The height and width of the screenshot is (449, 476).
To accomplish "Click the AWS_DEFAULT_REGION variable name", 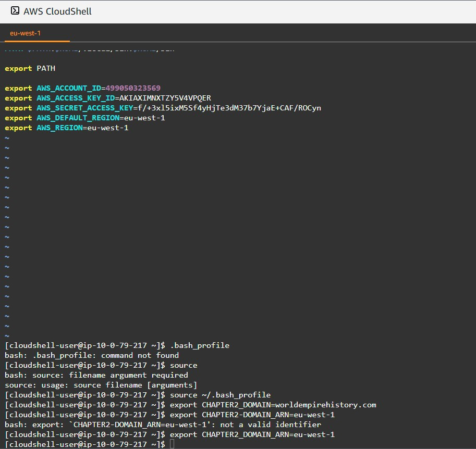I will click(78, 118).
